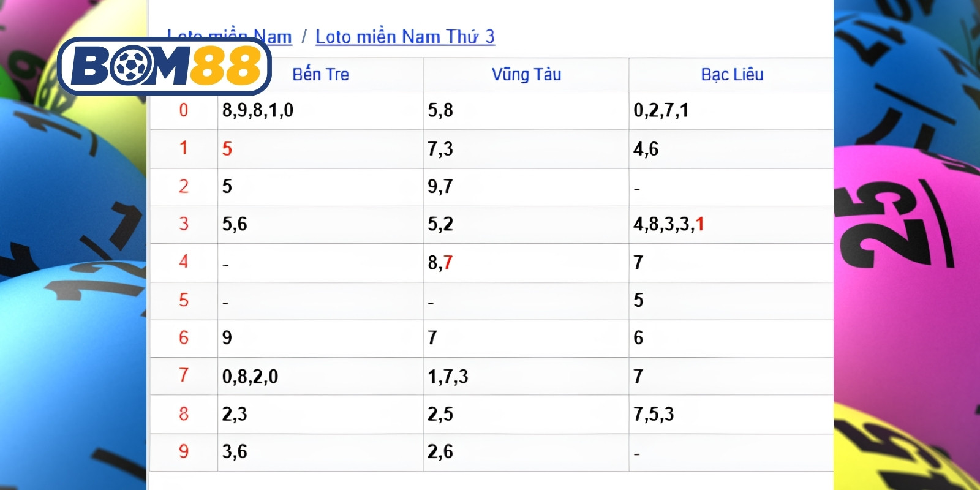Click the Bến Tre cell reading 0,8,2,0
Image resolution: width=980 pixels, height=490 pixels.
(x=250, y=376)
